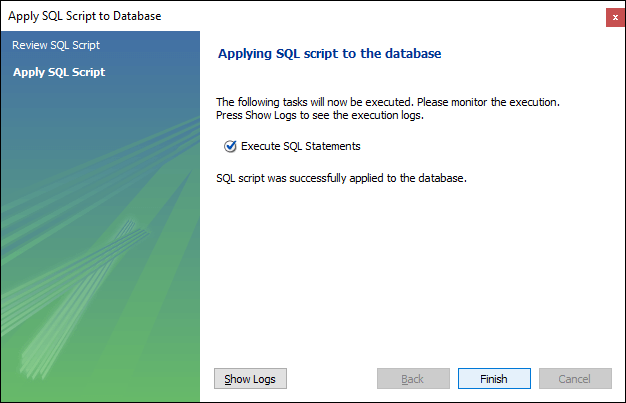Click the greyed-out Cancel button
626x403 pixels.
point(575,379)
